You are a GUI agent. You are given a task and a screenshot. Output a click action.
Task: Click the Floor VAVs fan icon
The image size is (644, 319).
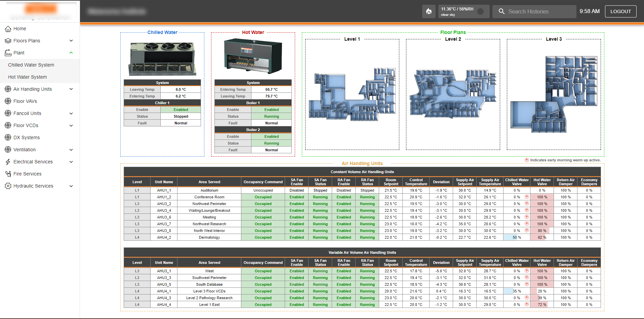(8, 102)
